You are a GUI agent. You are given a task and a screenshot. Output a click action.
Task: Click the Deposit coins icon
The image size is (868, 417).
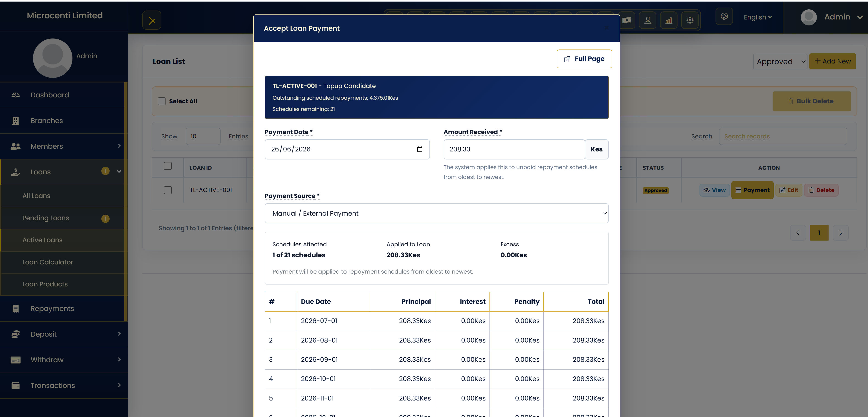point(16,334)
